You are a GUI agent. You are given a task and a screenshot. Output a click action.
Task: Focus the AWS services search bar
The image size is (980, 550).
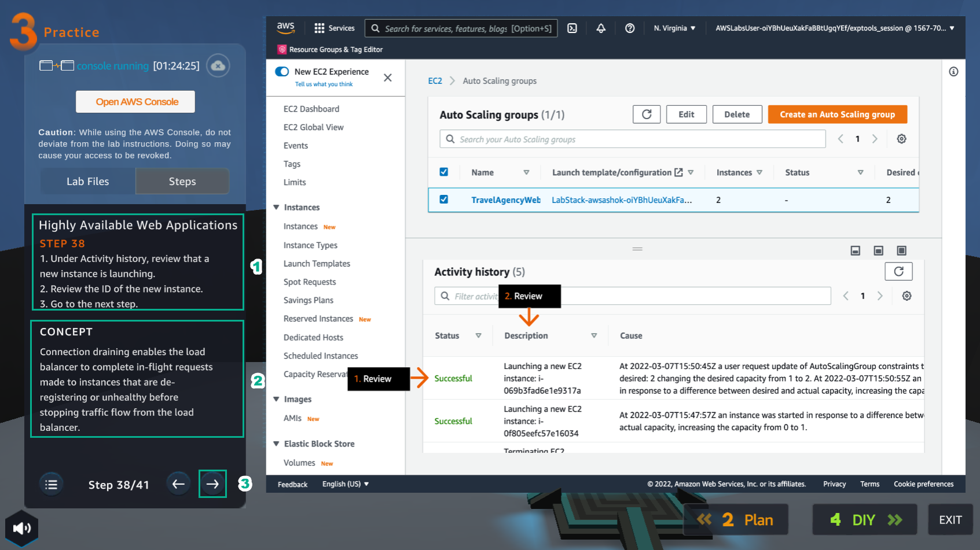click(461, 28)
